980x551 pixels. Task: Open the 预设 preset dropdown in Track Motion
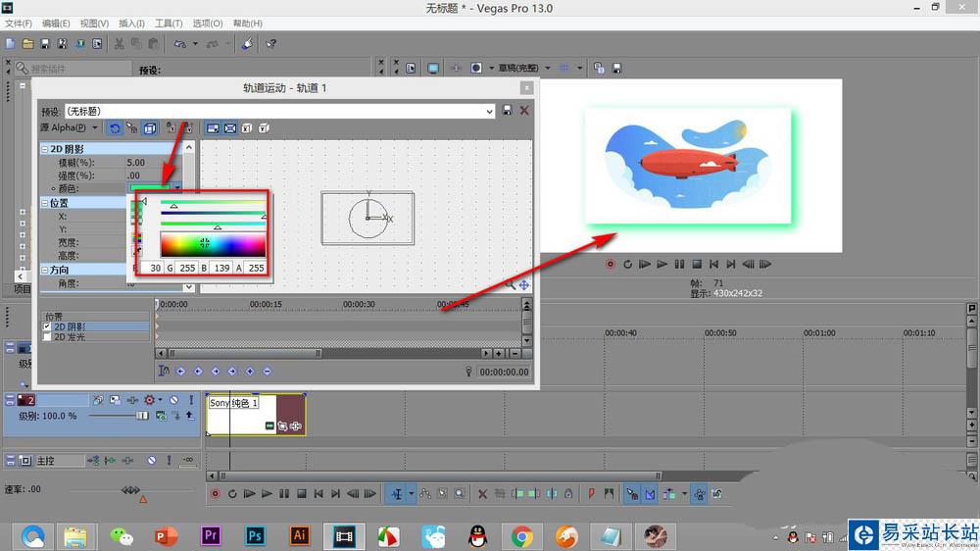[489, 112]
